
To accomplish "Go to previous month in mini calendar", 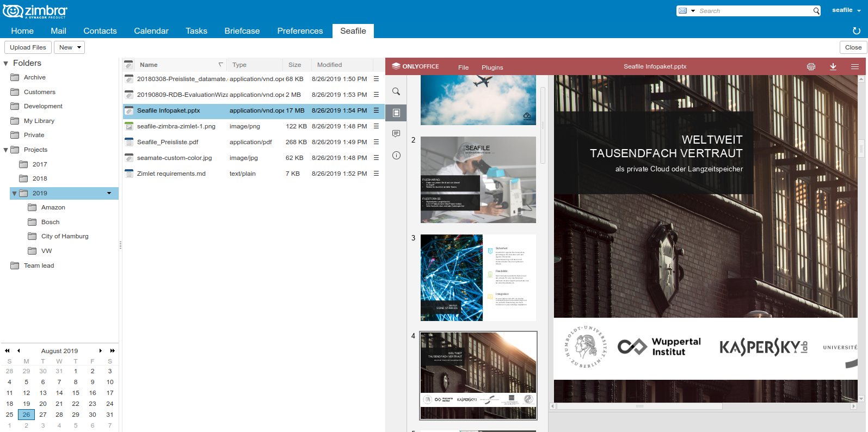I will point(19,351).
